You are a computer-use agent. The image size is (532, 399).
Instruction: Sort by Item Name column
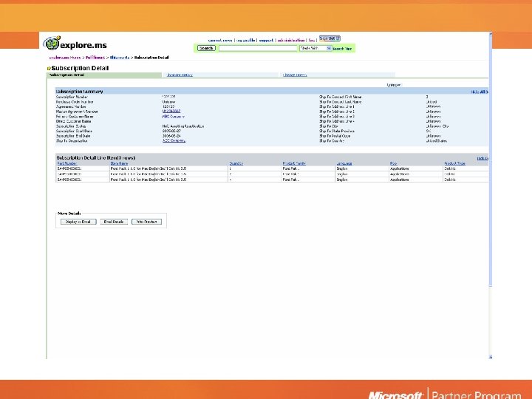[119, 163]
